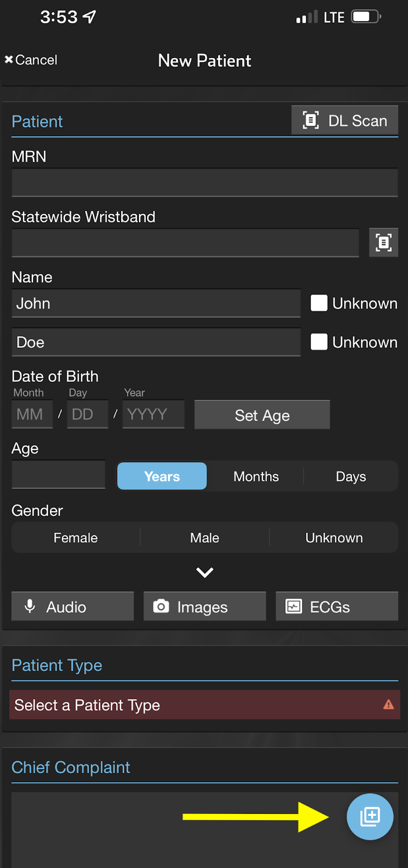Image resolution: width=408 pixels, height=868 pixels.
Task: Tap the YYYY year field
Action: pos(154,414)
